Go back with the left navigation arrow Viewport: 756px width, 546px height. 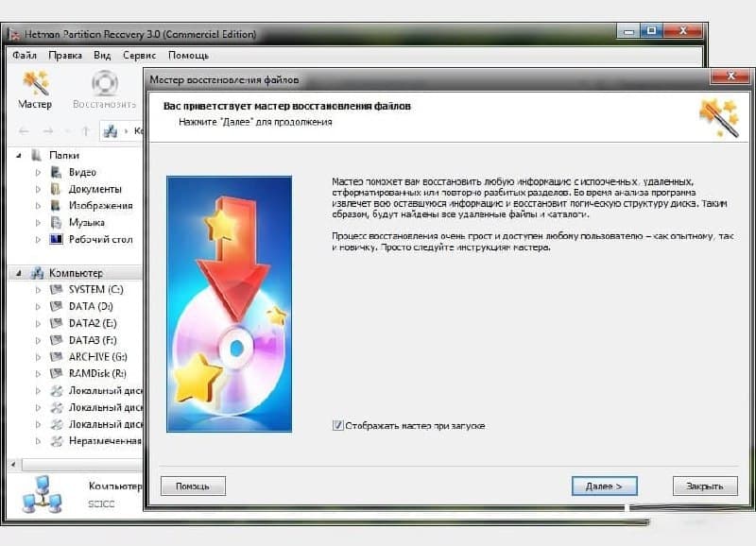23,131
